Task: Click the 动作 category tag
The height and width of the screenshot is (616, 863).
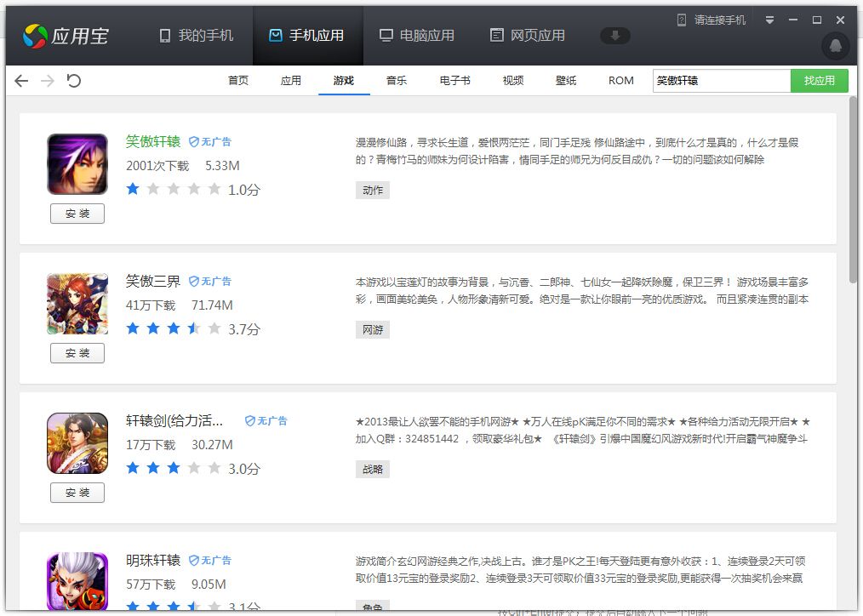Action: tap(373, 191)
